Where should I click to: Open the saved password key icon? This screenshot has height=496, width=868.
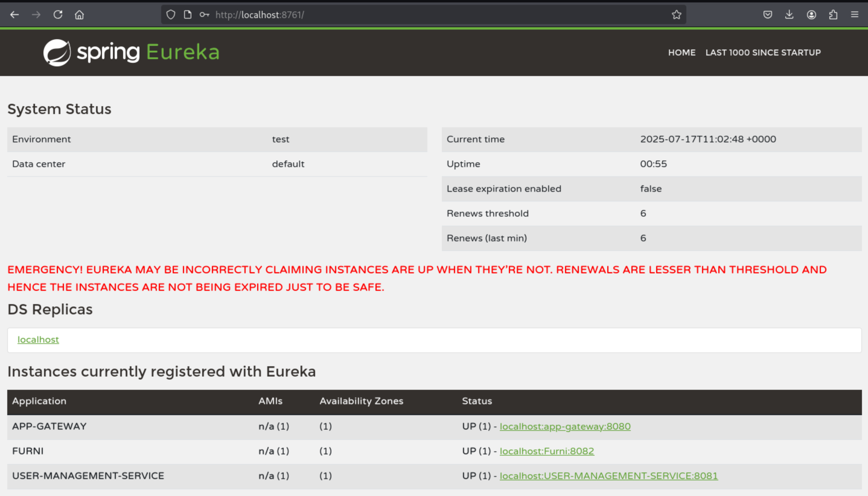(204, 15)
